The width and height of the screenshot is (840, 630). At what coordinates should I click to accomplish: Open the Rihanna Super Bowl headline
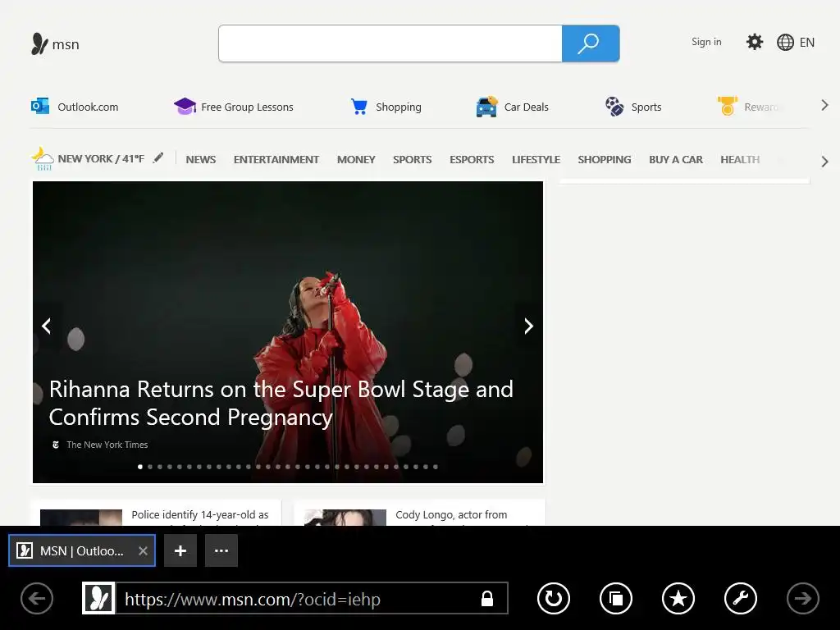pyautogui.click(x=281, y=403)
